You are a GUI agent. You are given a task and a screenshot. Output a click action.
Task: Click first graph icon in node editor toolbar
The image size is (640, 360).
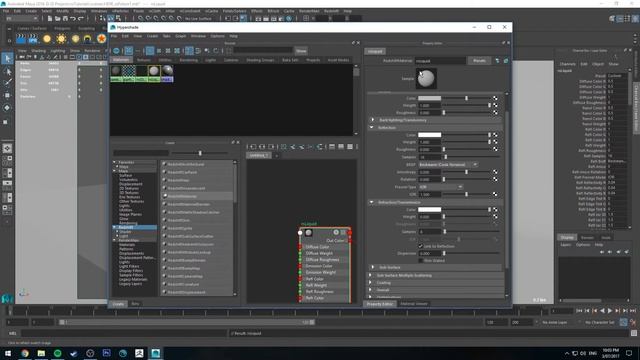coord(253,147)
